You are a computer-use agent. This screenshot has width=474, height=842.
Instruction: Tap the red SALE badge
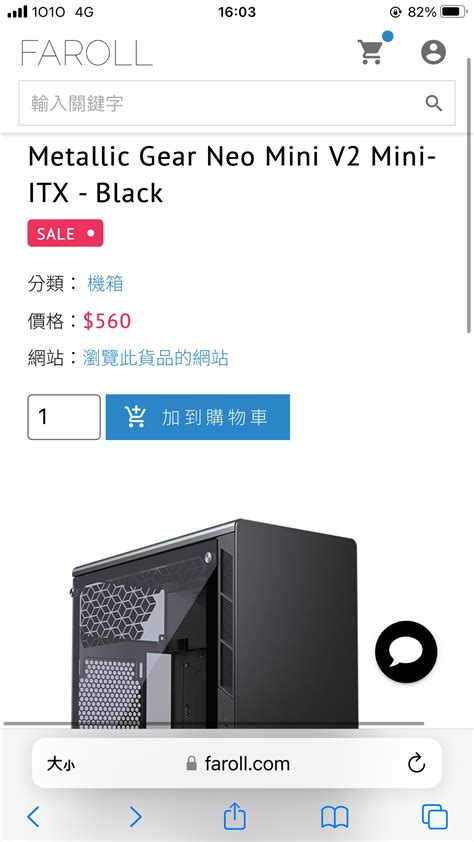pos(65,233)
